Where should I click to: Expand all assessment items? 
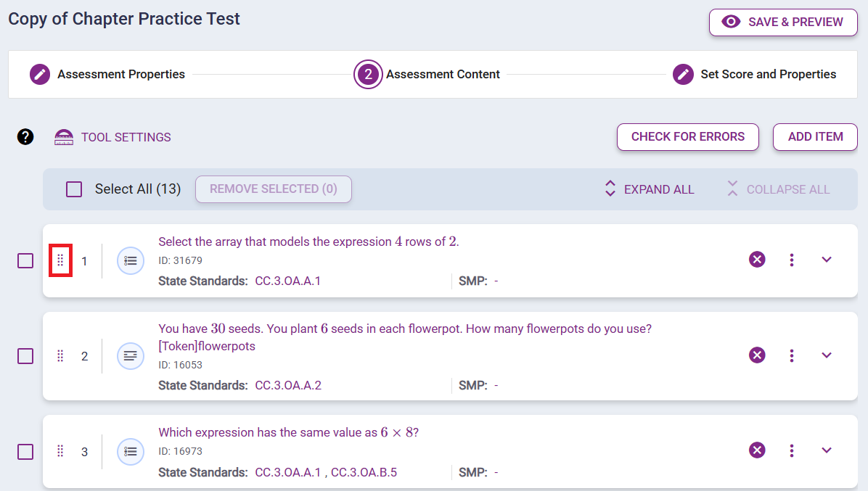click(x=649, y=189)
